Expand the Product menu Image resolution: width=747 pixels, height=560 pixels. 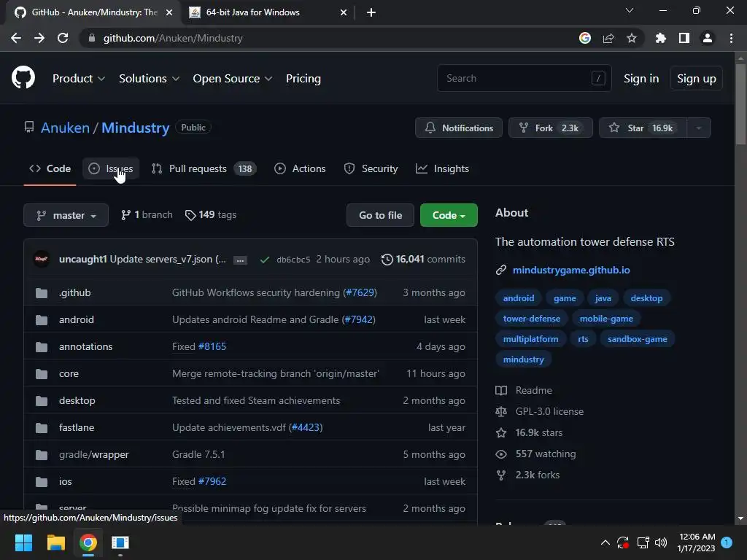(x=79, y=79)
